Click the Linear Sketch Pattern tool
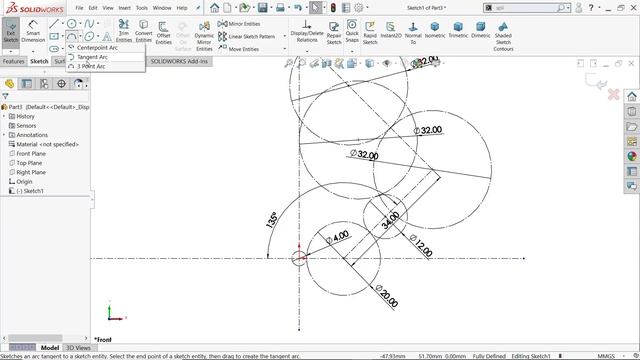 pyautogui.click(x=247, y=36)
